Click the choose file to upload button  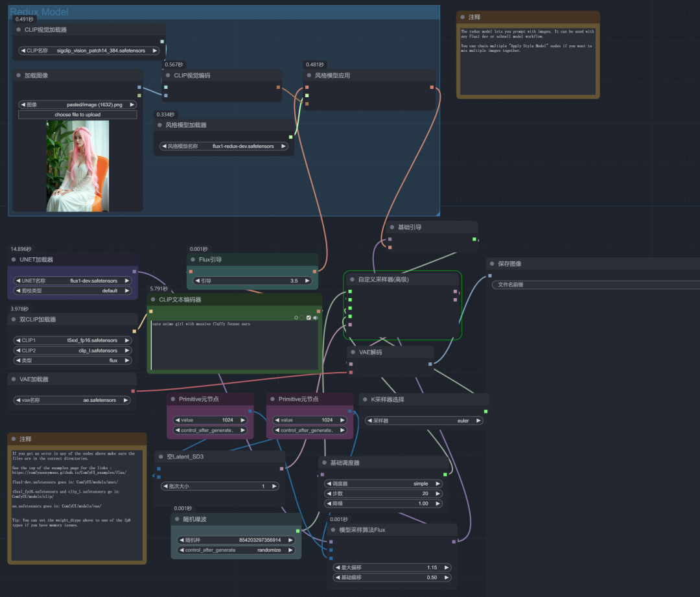(x=78, y=115)
